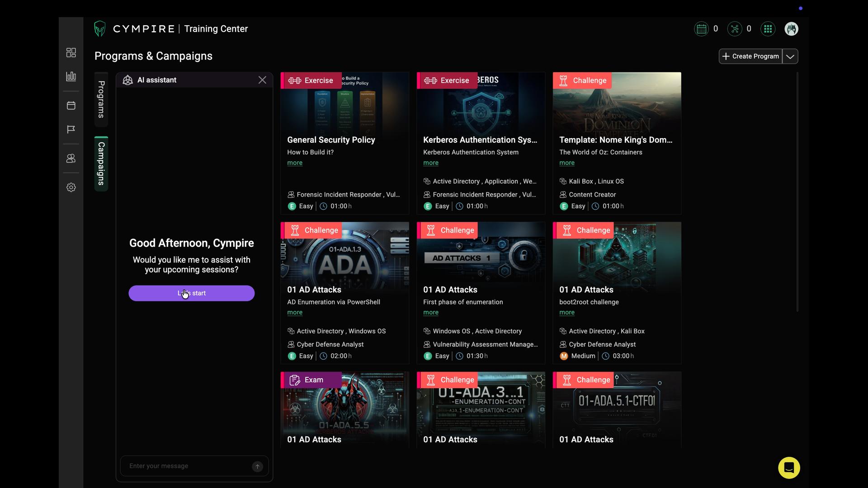This screenshot has height=488, width=868.
Task: Open the green apps grid menu
Action: [x=768, y=29]
